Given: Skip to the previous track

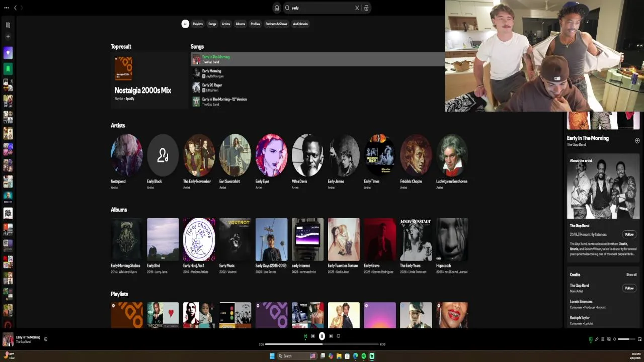Looking at the screenshot, I should click(313, 336).
